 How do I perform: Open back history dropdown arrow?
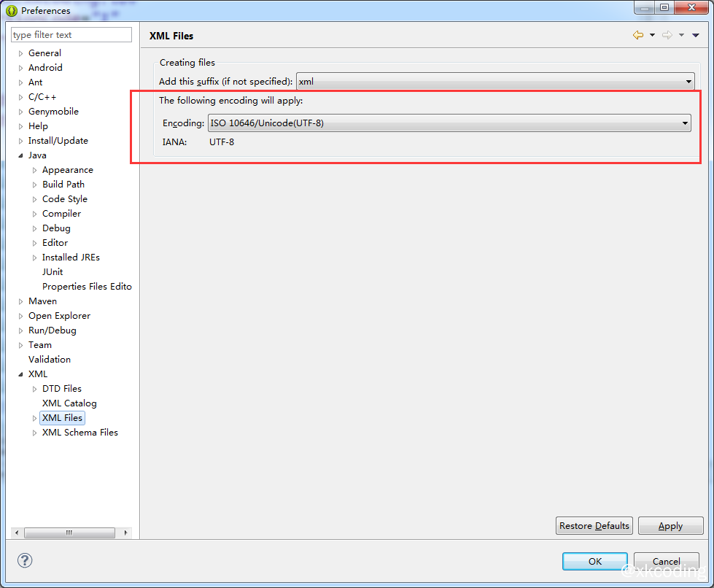(652, 35)
